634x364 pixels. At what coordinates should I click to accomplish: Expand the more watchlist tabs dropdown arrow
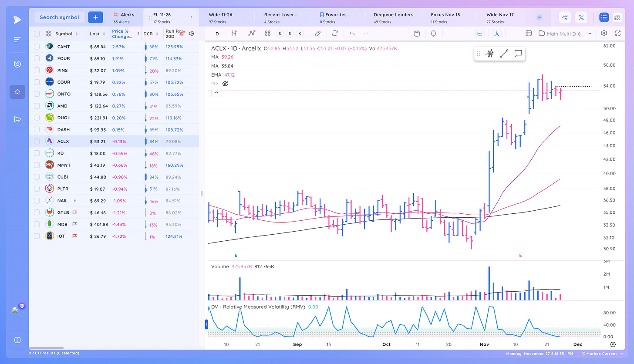tap(540, 17)
